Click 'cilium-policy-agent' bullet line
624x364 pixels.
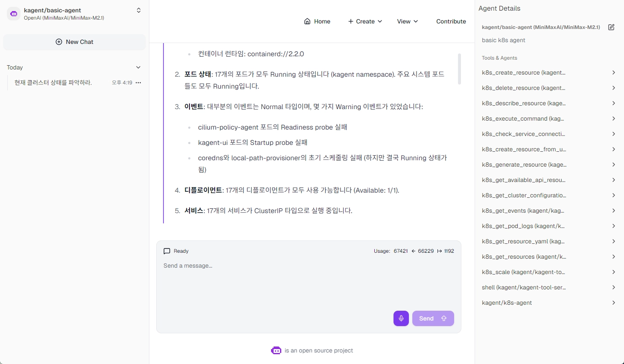[272, 127]
